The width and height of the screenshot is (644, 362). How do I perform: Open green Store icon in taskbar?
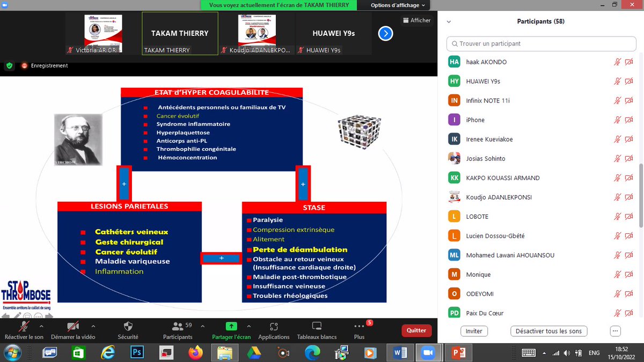point(79,352)
